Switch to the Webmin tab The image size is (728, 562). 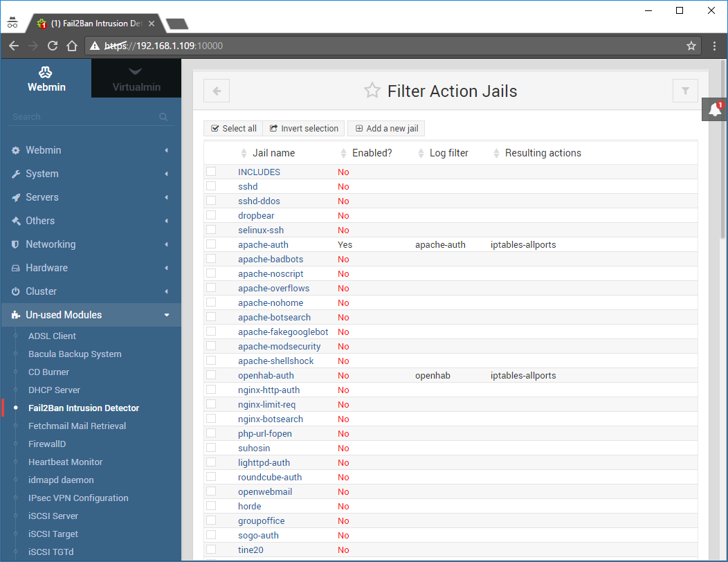pyautogui.click(x=46, y=78)
